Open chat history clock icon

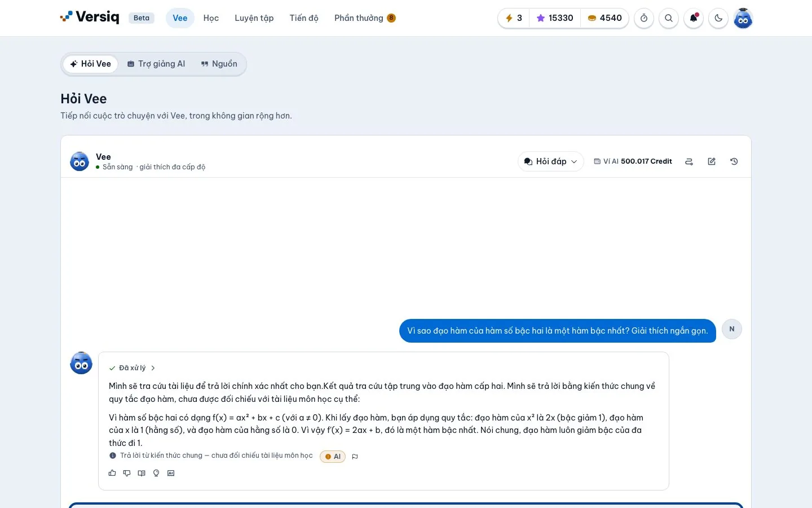tap(734, 161)
